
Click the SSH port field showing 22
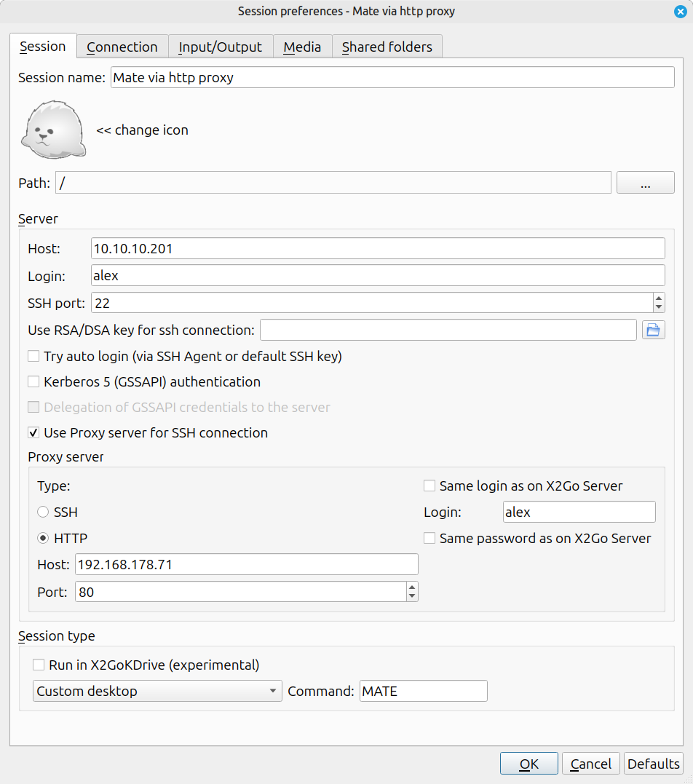pyautogui.click(x=372, y=303)
